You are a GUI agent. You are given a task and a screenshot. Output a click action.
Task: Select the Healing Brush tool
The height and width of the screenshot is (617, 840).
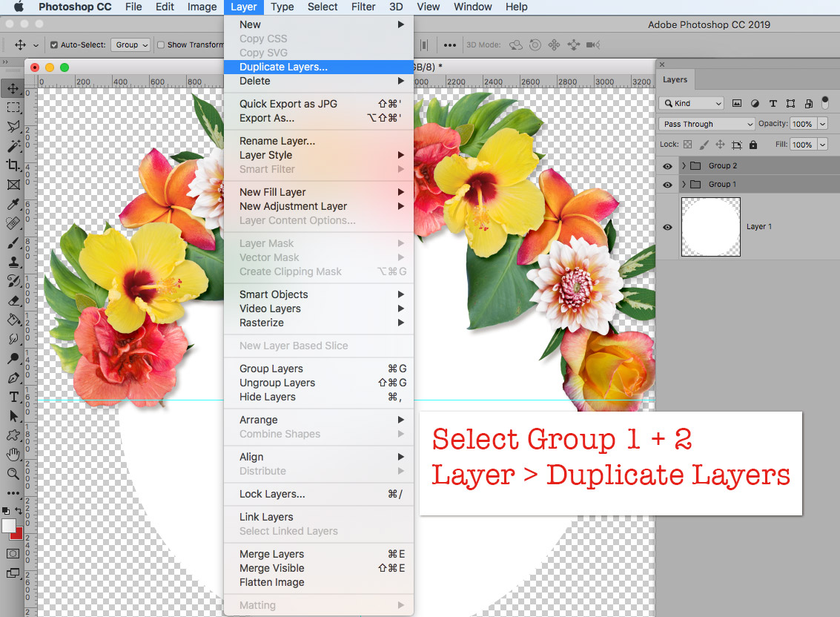tap(13, 223)
